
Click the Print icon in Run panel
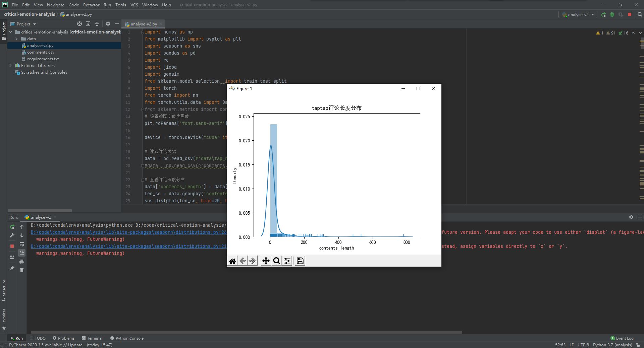pos(22,262)
